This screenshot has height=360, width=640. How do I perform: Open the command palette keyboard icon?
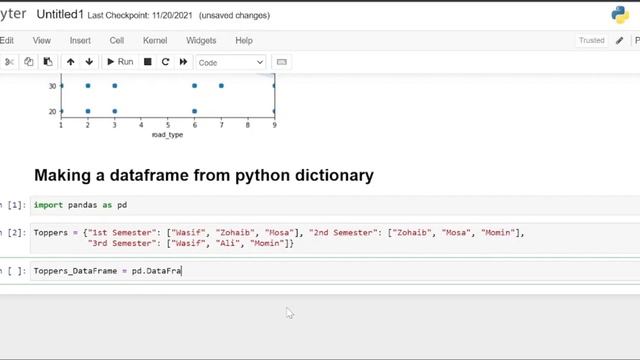tap(282, 62)
